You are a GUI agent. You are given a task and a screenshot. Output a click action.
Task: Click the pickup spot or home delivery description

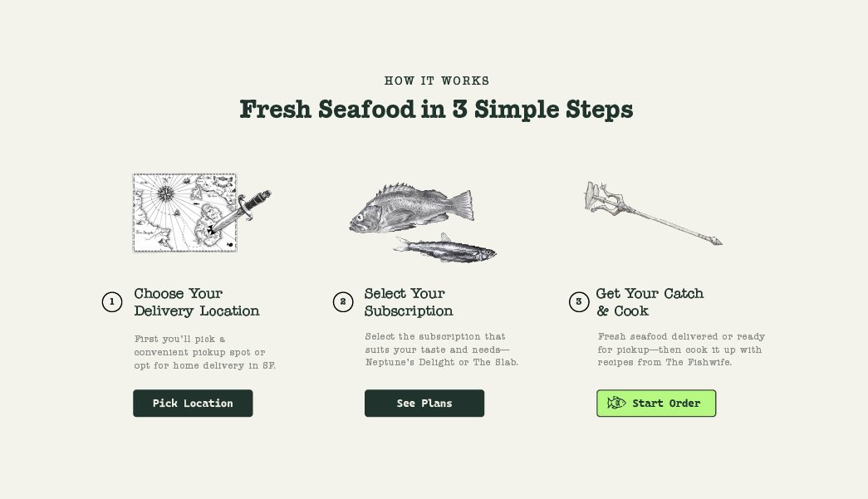205,352
